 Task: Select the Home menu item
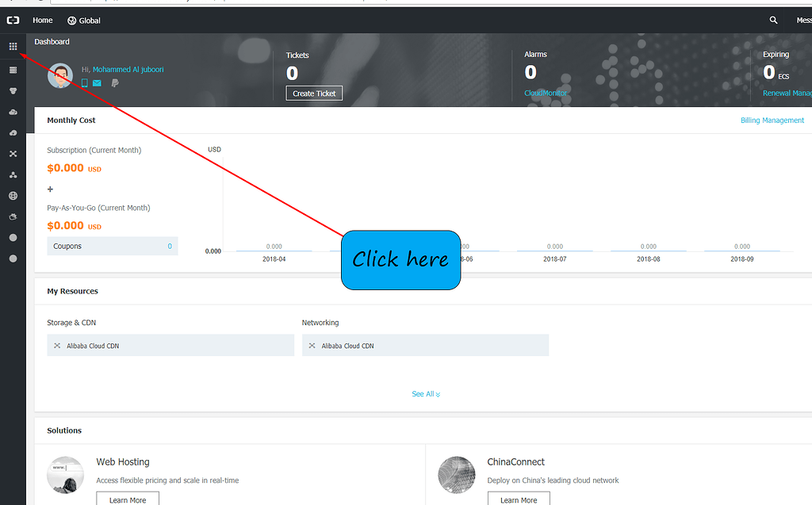42,20
